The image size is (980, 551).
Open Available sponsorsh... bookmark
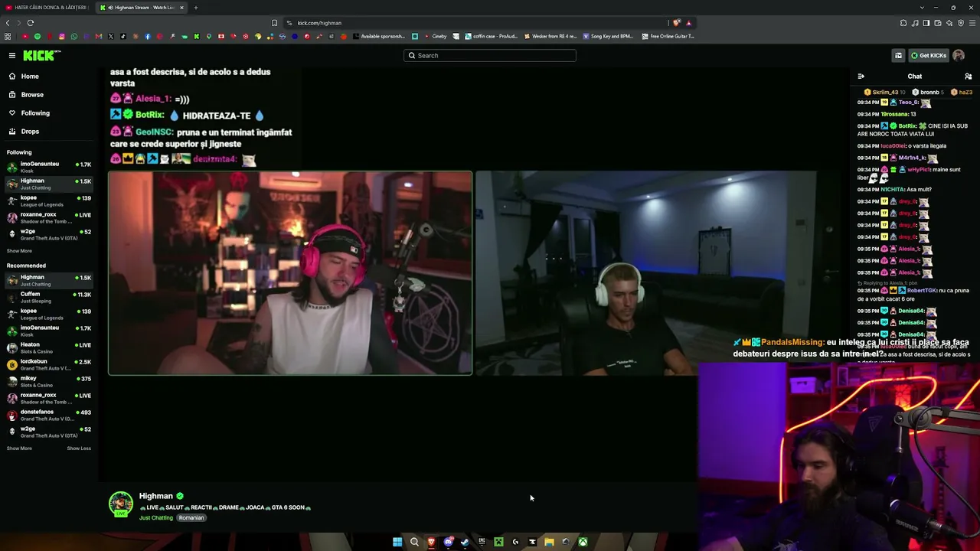[x=379, y=36]
